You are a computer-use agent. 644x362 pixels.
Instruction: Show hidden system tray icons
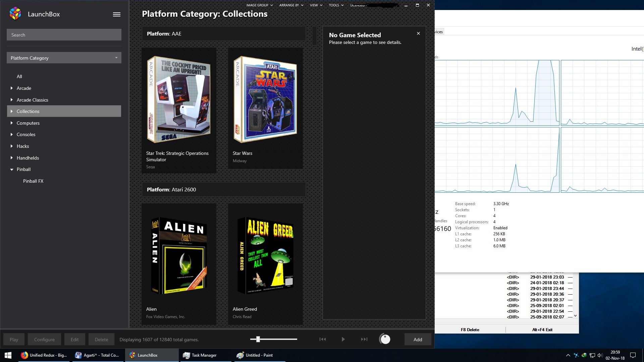click(x=568, y=355)
